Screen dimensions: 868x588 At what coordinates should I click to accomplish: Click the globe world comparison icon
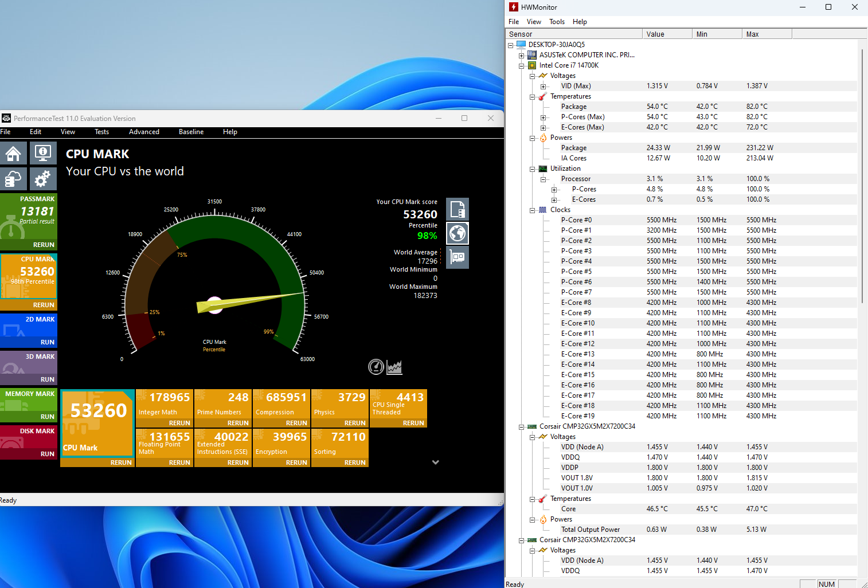pyautogui.click(x=458, y=233)
